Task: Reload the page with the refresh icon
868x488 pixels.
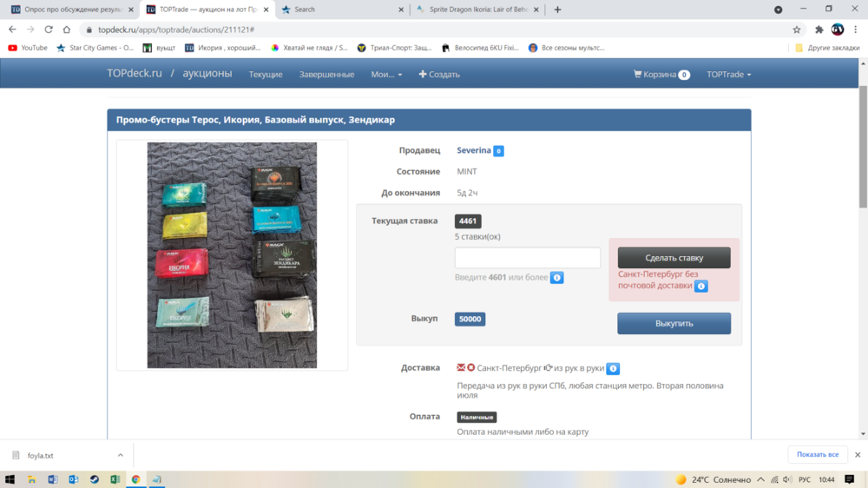Action: [x=49, y=30]
